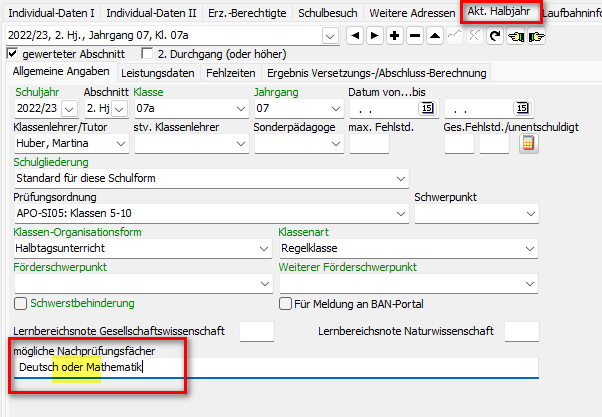
Task: Uncheck gewerteter Abschnitt checkbox
Action: pyautogui.click(x=12, y=53)
